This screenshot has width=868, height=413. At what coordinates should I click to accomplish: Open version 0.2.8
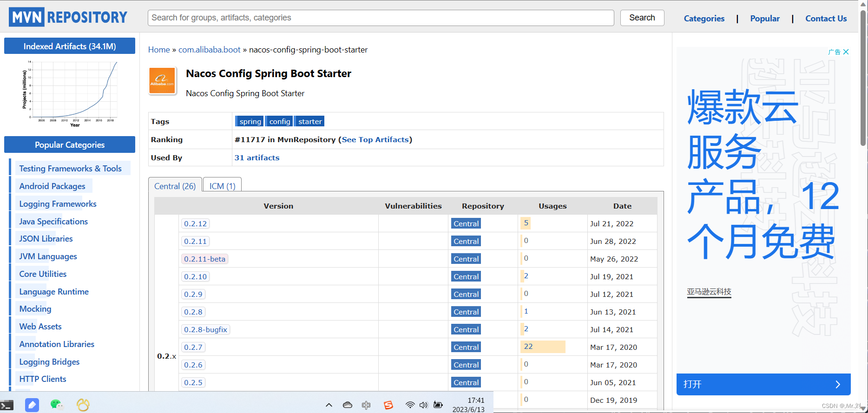click(193, 312)
